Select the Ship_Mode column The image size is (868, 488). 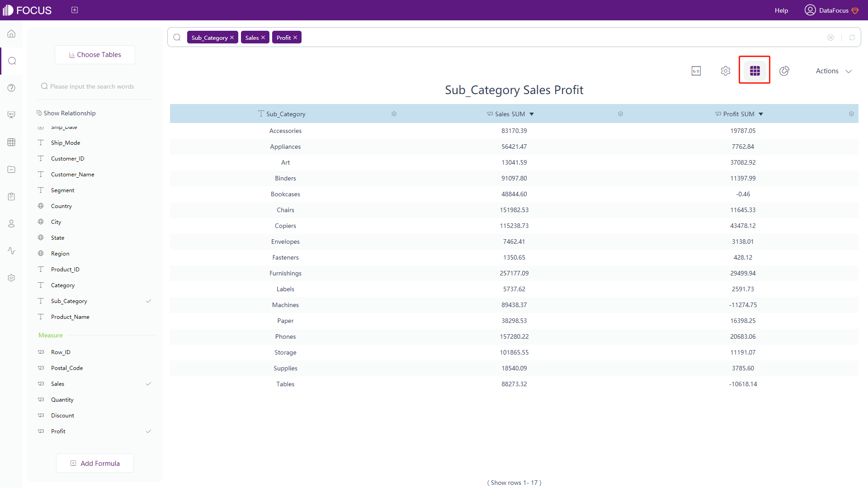pyautogui.click(x=66, y=143)
